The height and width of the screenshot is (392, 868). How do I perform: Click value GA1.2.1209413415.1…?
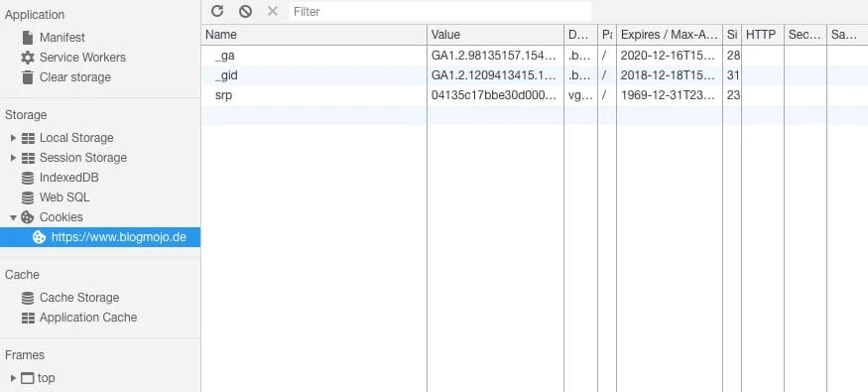pyautogui.click(x=494, y=75)
